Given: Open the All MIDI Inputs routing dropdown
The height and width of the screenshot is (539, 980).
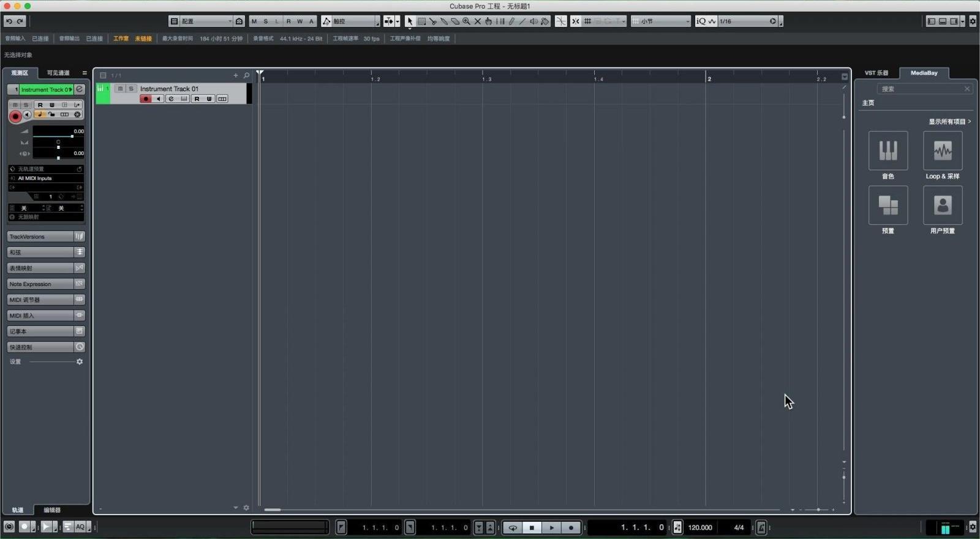Looking at the screenshot, I should 46,178.
